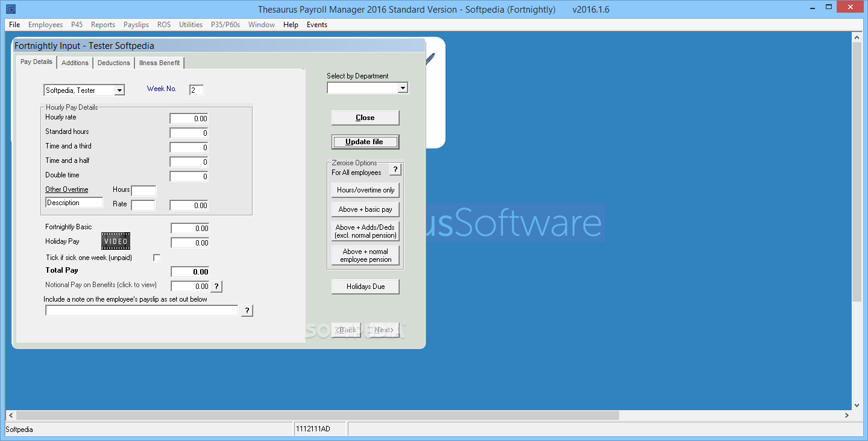This screenshot has height=441, width=868.
Task: Open help for payslip note field
Action: (247, 311)
